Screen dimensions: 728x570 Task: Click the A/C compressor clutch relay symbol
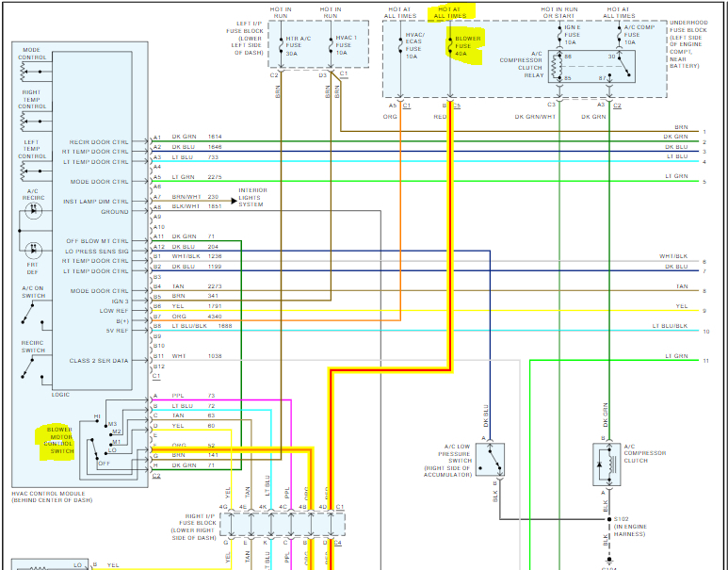tap(591, 67)
